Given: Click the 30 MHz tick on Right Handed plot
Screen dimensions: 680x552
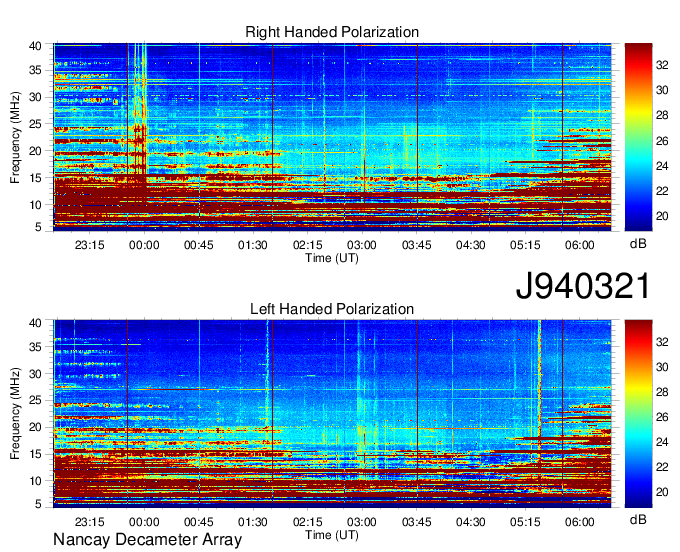Looking at the screenshot, I should 35,97.
